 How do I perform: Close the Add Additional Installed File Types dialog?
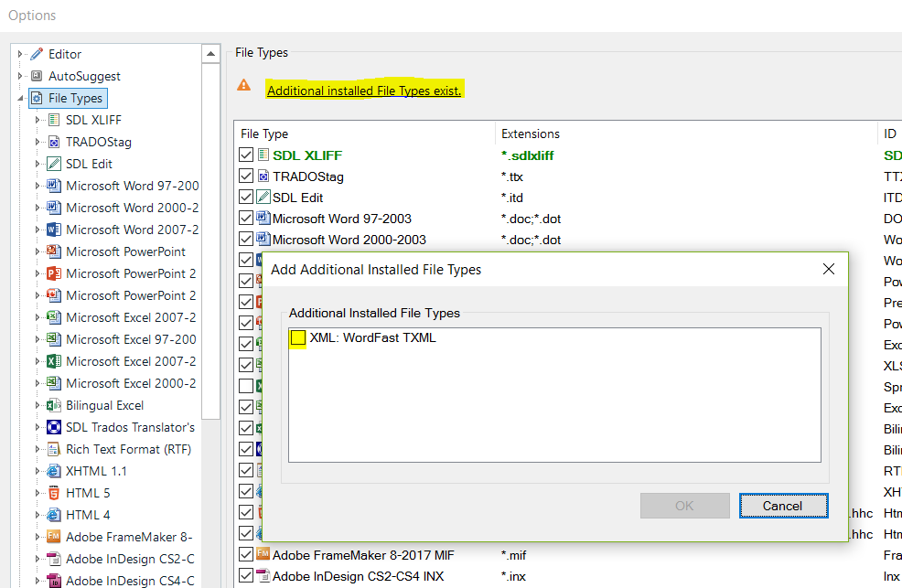pos(829,269)
